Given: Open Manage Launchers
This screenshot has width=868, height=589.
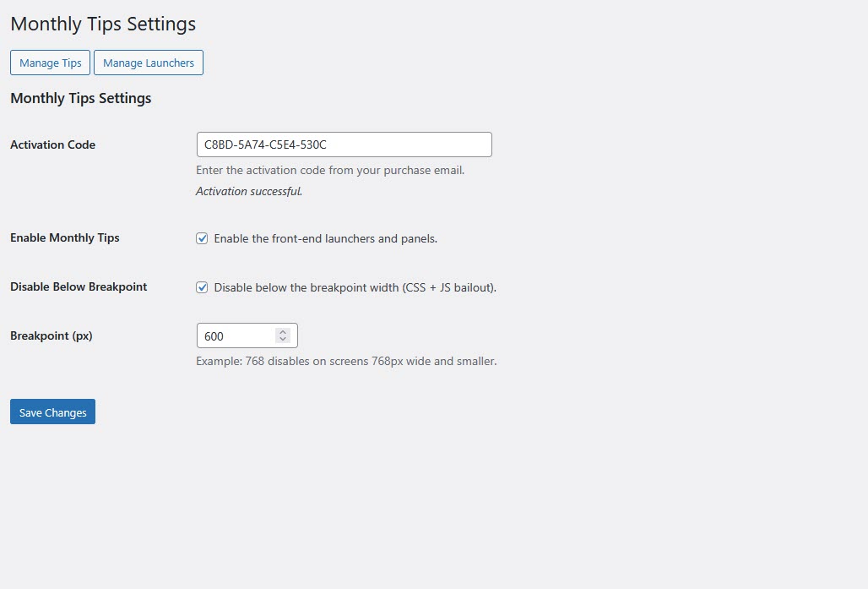Looking at the screenshot, I should click(x=149, y=63).
